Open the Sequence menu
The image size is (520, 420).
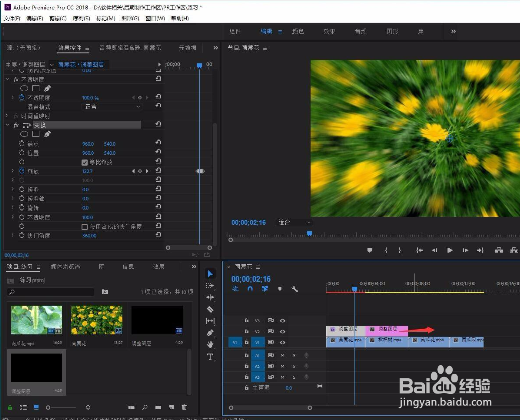click(81, 18)
